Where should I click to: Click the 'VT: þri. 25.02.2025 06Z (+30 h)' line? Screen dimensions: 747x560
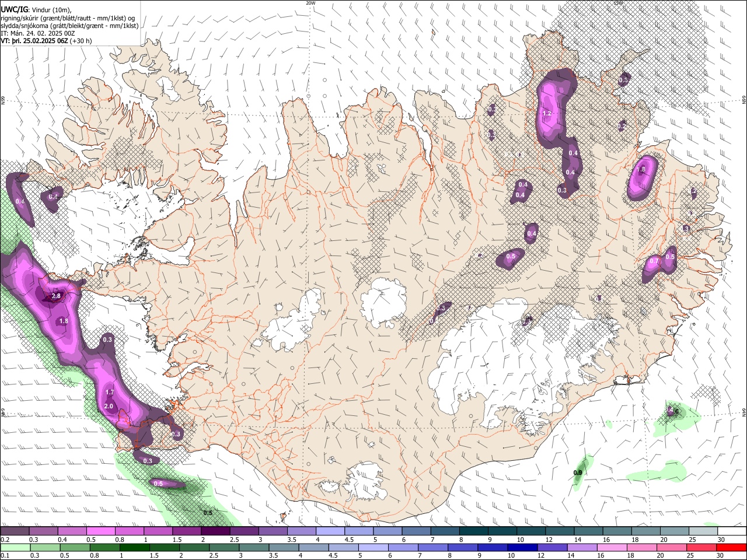point(46,41)
